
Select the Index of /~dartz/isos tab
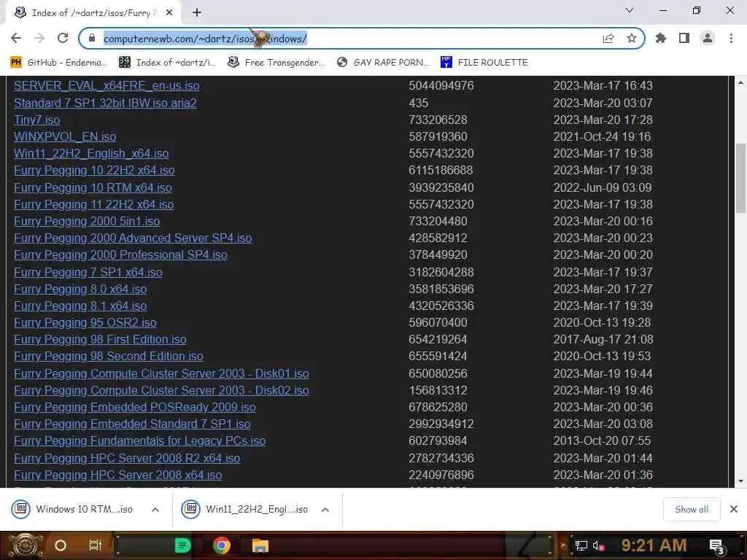point(93,13)
